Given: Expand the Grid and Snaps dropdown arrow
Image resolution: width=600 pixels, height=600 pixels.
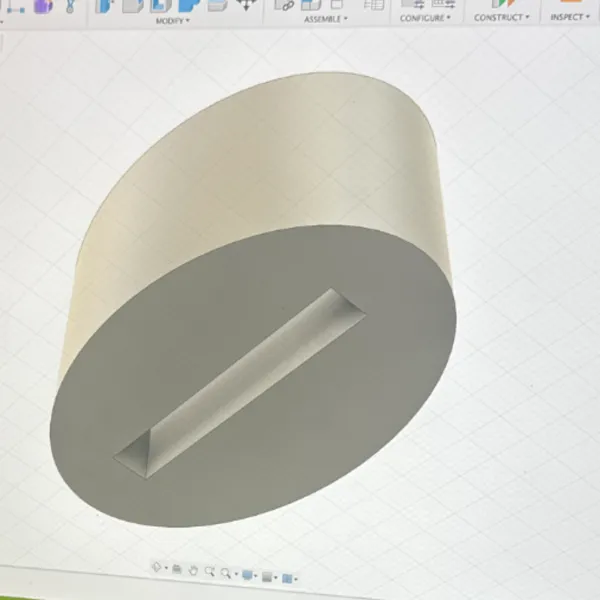Looking at the screenshot, I should 276,577.
